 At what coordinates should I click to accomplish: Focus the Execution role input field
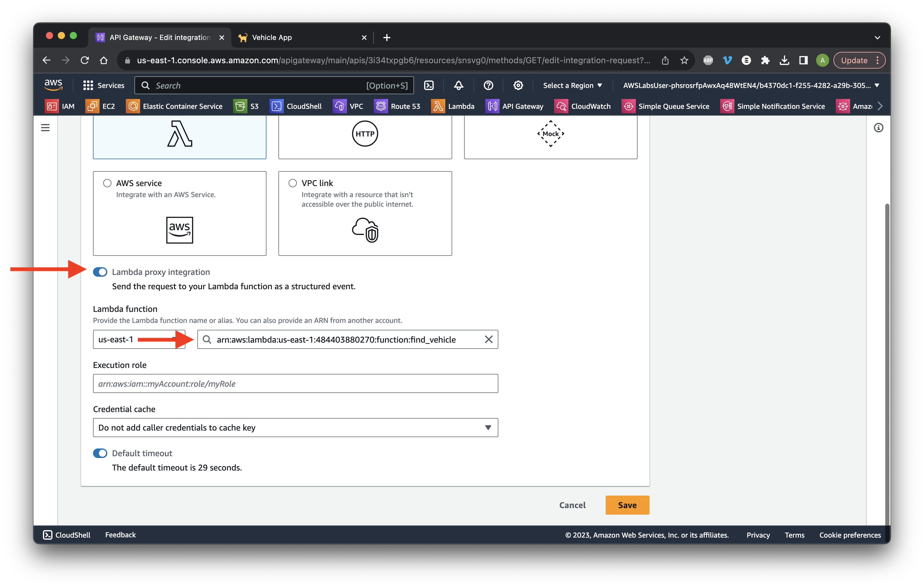click(295, 383)
